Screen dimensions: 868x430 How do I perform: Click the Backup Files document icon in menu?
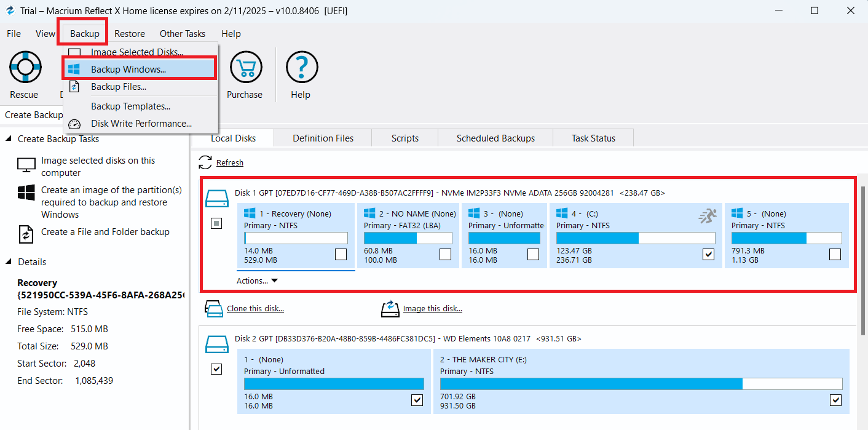point(74,87)
